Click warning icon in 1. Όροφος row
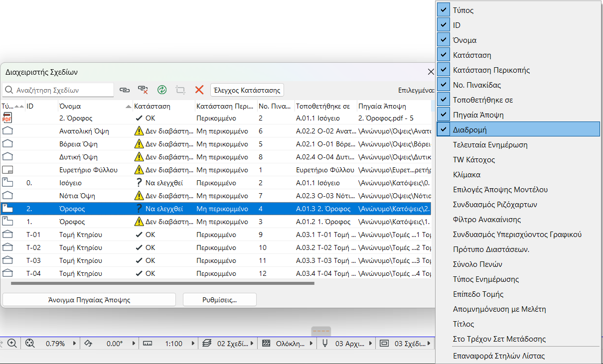The height and width of the screenshot is (364, 603). pos(139,222)
